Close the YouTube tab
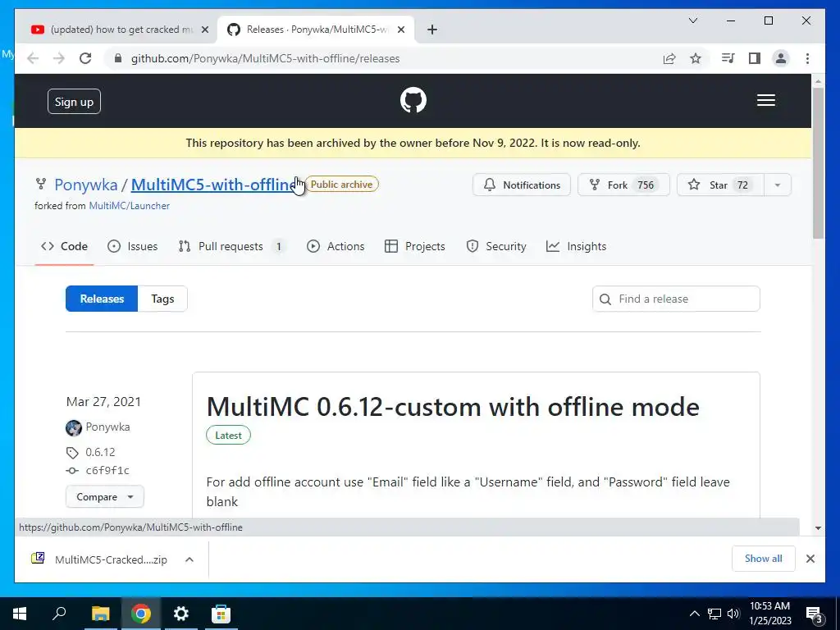This screenshot has width=840, height=630. (204, 30)
